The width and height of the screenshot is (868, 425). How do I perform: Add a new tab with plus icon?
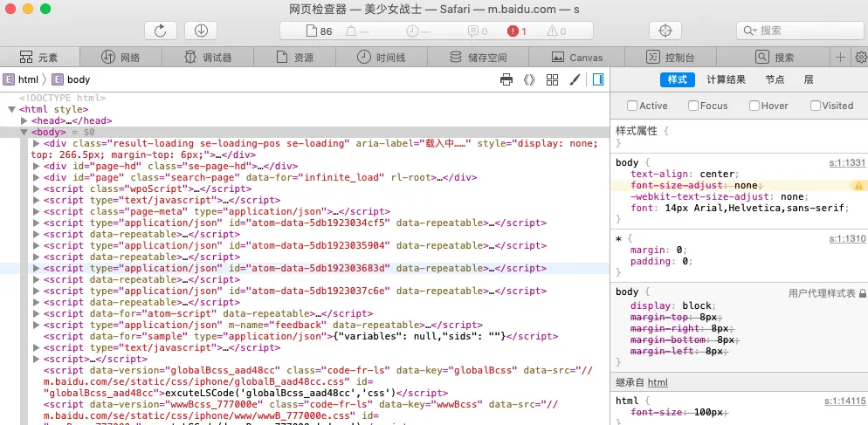pyautogui.click(x=841, y=57)
